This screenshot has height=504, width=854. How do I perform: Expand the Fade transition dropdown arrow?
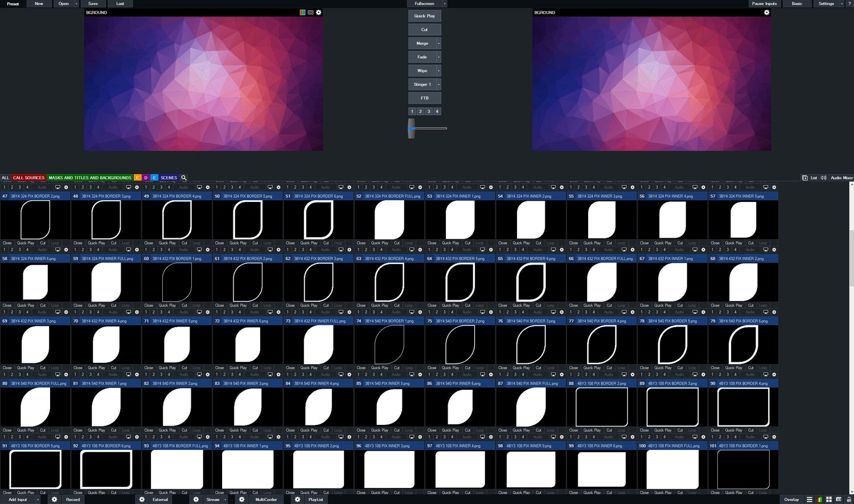[x=438, y=57]
